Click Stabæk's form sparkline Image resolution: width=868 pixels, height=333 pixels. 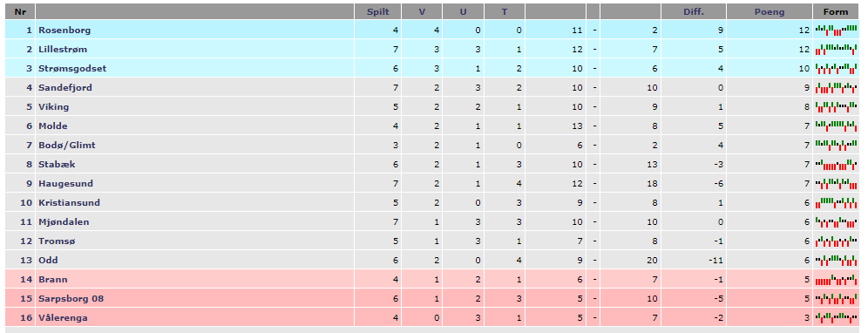[836, 164]
